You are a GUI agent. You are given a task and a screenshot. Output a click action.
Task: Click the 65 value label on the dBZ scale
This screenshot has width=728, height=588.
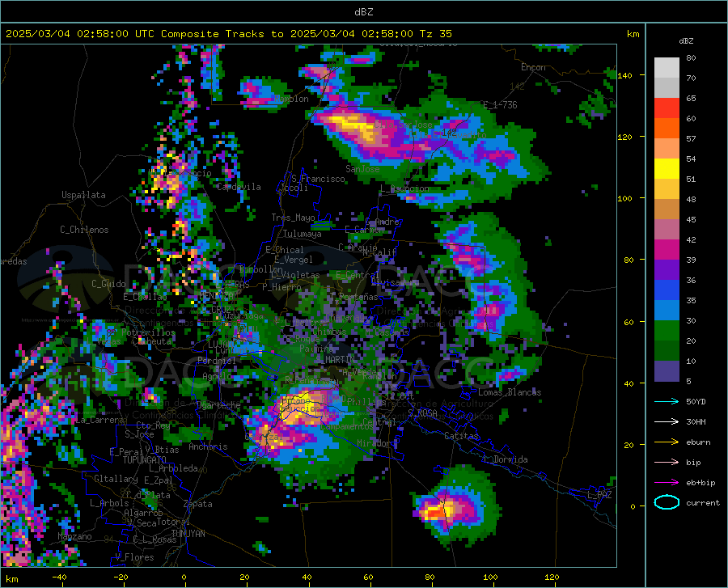click(692, 98)
